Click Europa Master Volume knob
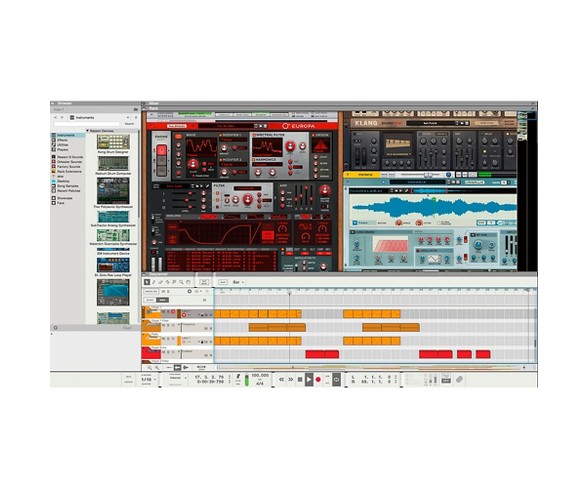Viewport: 588px width, 488px height. (325, 190)
